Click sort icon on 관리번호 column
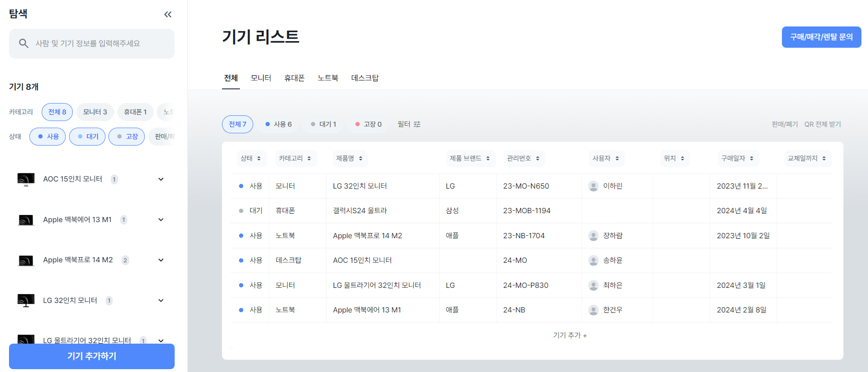Screen dimensions: 868x372 pos(538,158)
